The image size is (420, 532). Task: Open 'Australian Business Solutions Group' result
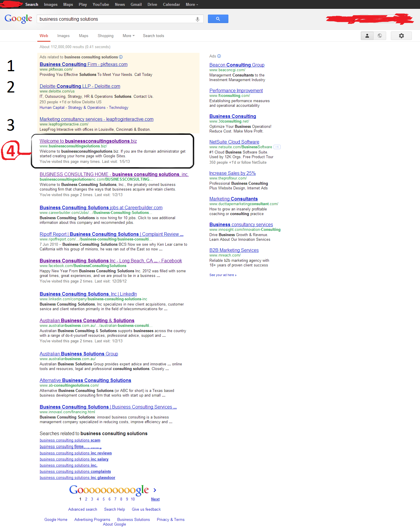(x=79, y=354)
